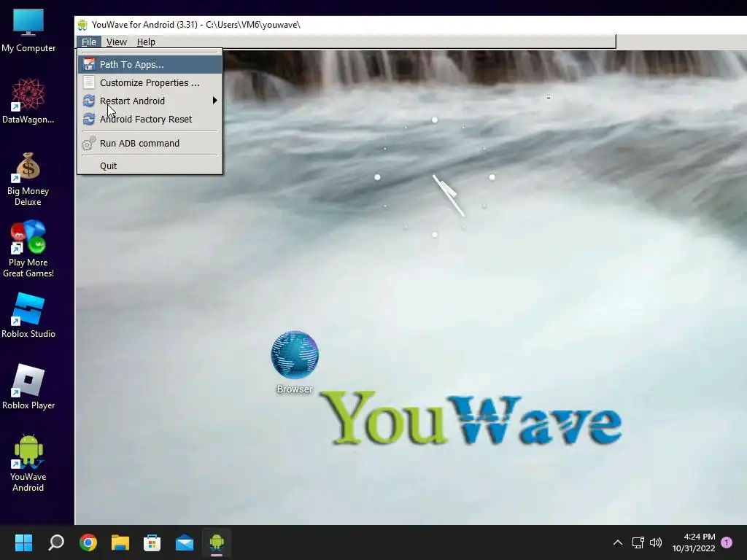
Task: Select Android Factory Reset entry
Action: coord(150,119)
